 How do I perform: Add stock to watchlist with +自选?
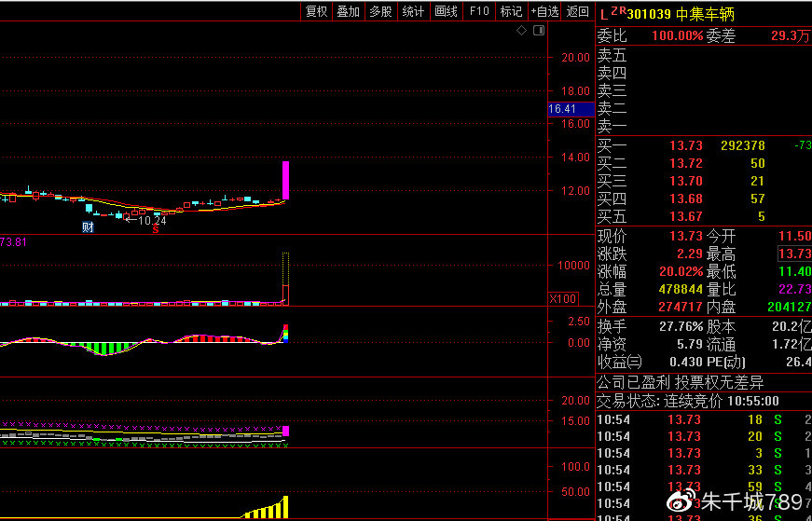[x=544, y=11]
